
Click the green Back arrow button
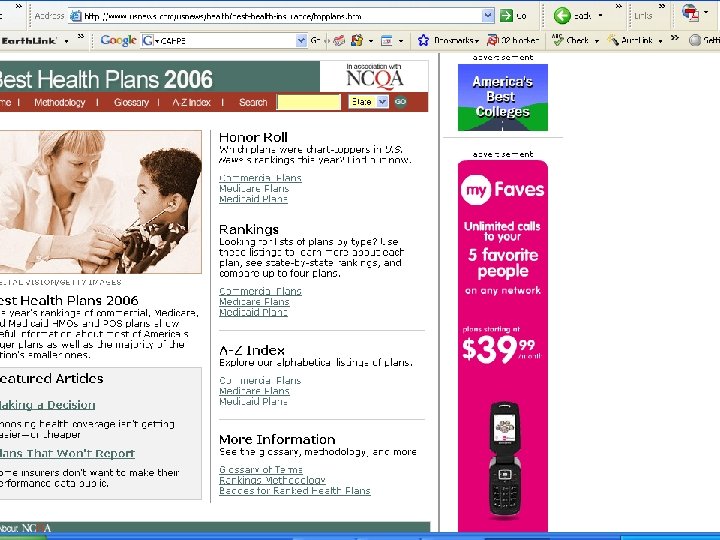click(x=562, y=16)
